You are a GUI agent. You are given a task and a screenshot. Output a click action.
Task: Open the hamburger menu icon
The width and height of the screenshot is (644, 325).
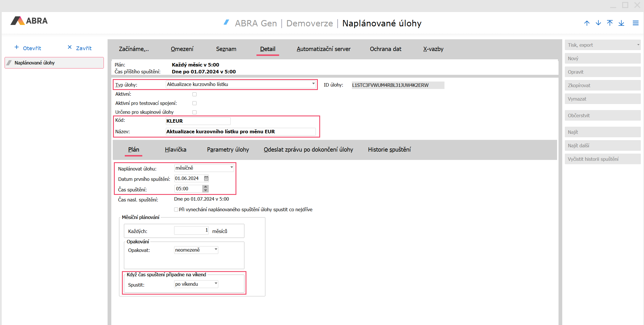click(635, 23)
